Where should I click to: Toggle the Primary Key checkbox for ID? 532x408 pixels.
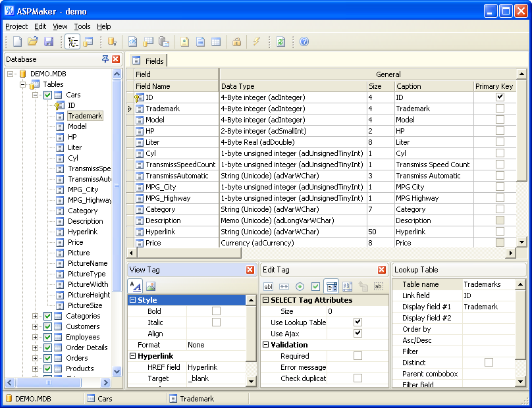(500, 97)
